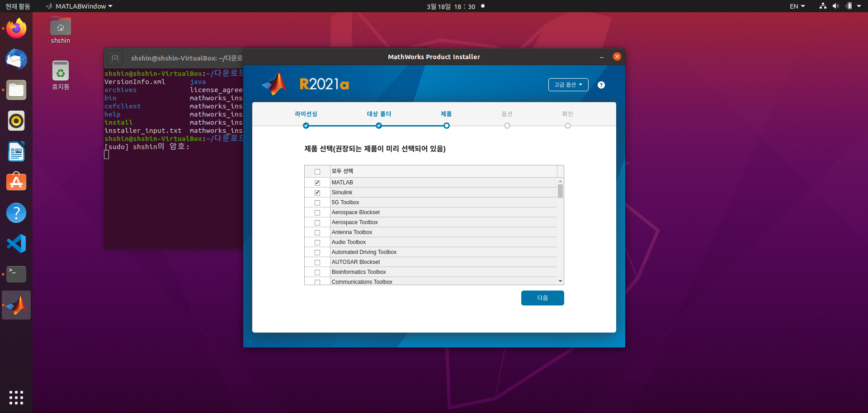Open the Help icon in dock
This screenshot has width=868, height=413.
pyautogui.click(x=16, y=213)
